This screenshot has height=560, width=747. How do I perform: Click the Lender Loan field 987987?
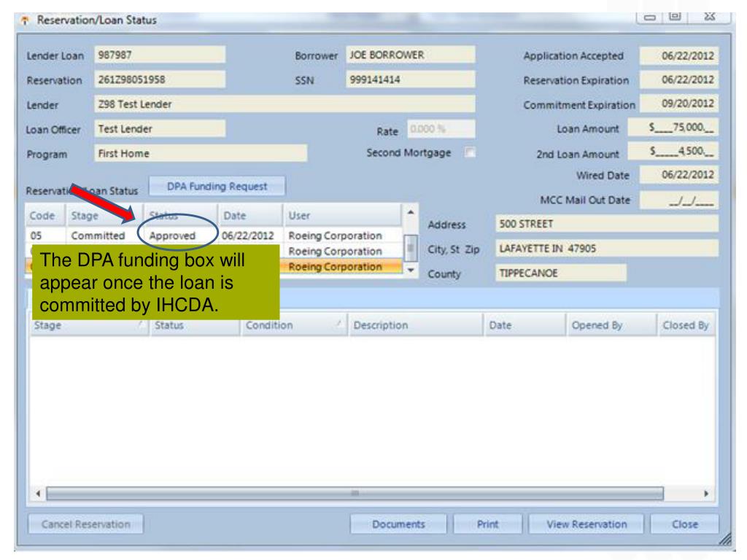pyautogui.click(x=160, y=55)
